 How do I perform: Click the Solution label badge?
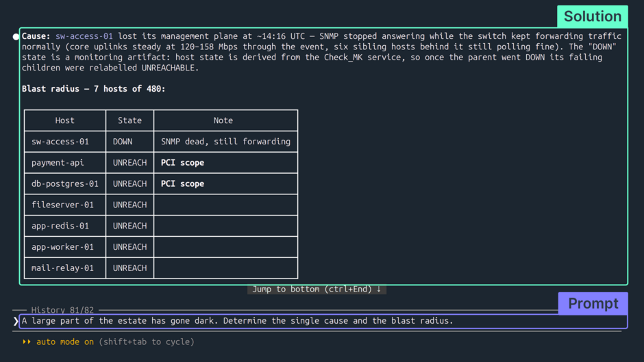pos(592,16)
